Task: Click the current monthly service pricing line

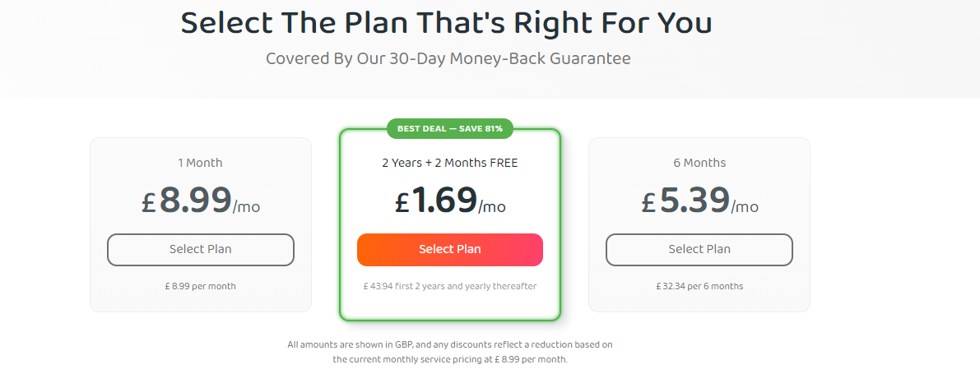Action: click(x=449, y=359)
